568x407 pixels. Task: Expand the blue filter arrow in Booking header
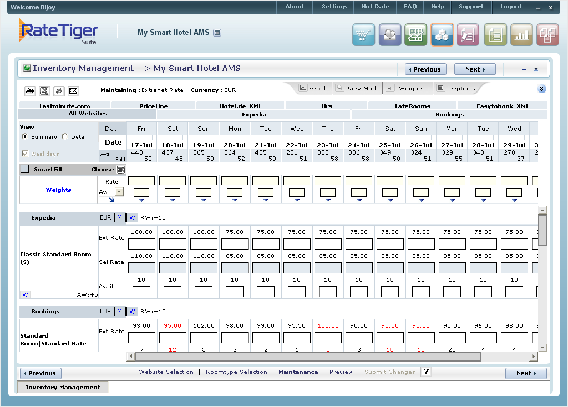pos(119,311)
